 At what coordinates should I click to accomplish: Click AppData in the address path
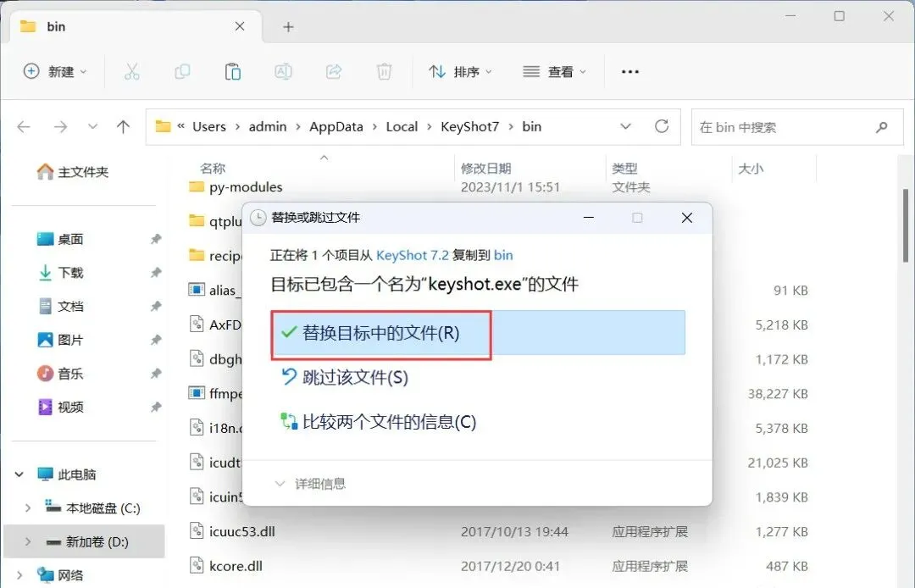[x=336, y=126]
